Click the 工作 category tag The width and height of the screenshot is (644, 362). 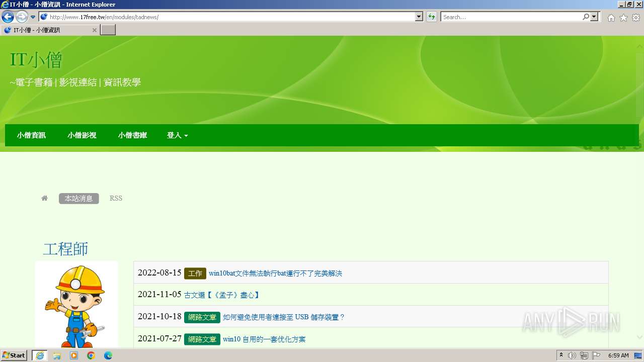[195, 274]
